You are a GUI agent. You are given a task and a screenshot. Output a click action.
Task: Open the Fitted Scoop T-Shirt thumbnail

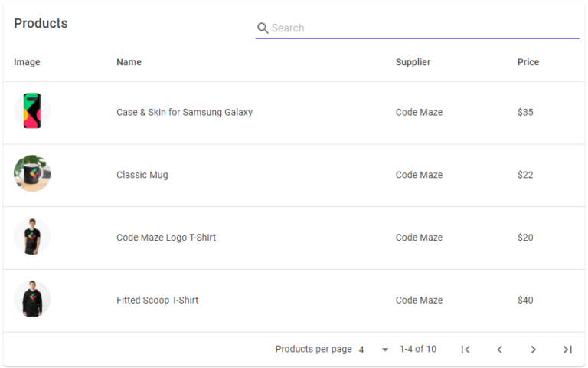pyautogui.click(x=32, y=300)
